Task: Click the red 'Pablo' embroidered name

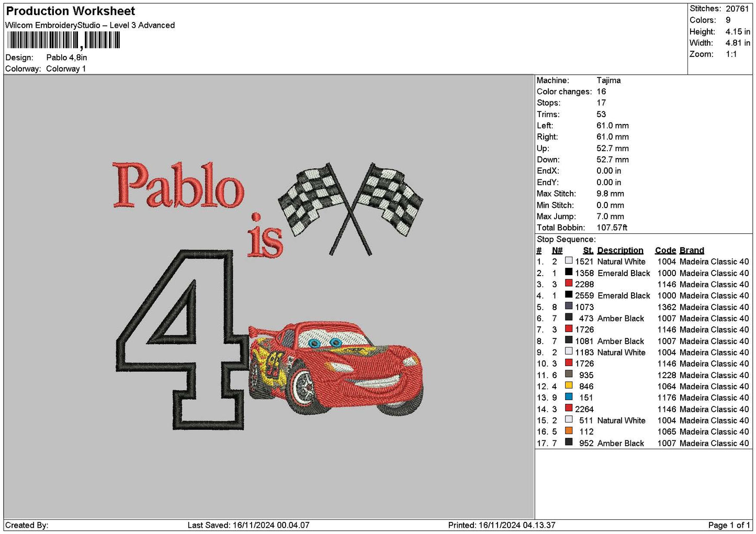Action: [178, 185]
